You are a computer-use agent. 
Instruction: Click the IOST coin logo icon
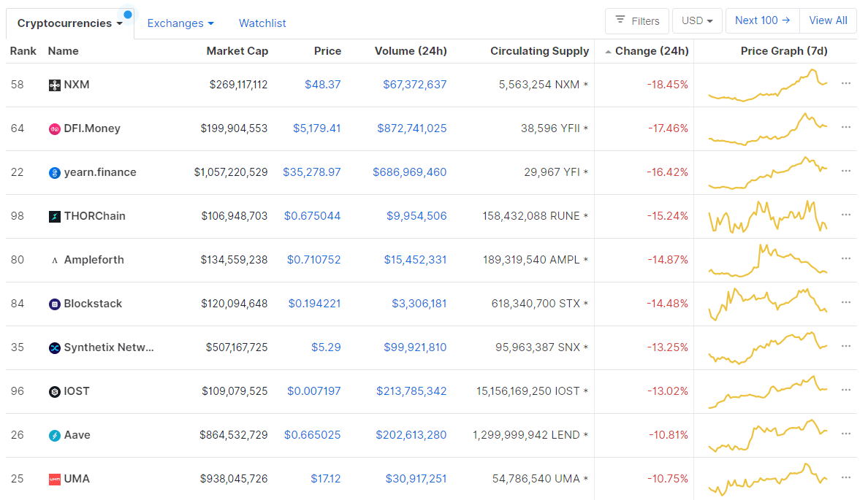[54, 391]
